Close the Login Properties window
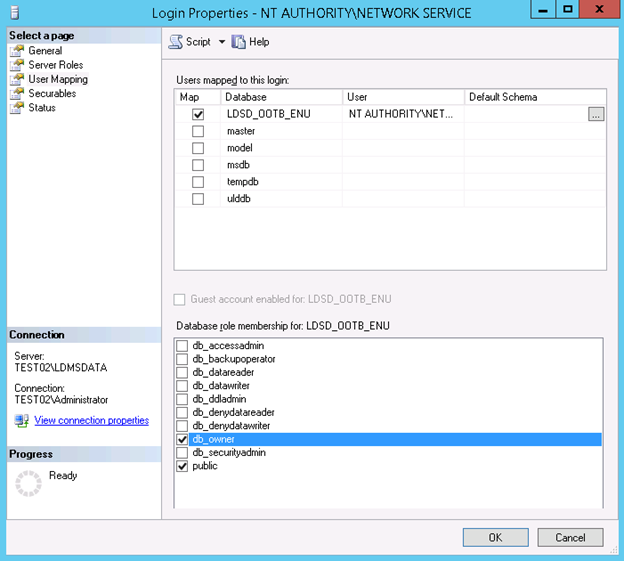The width and height of the screenshot is (624, 561). click(600, 10)
